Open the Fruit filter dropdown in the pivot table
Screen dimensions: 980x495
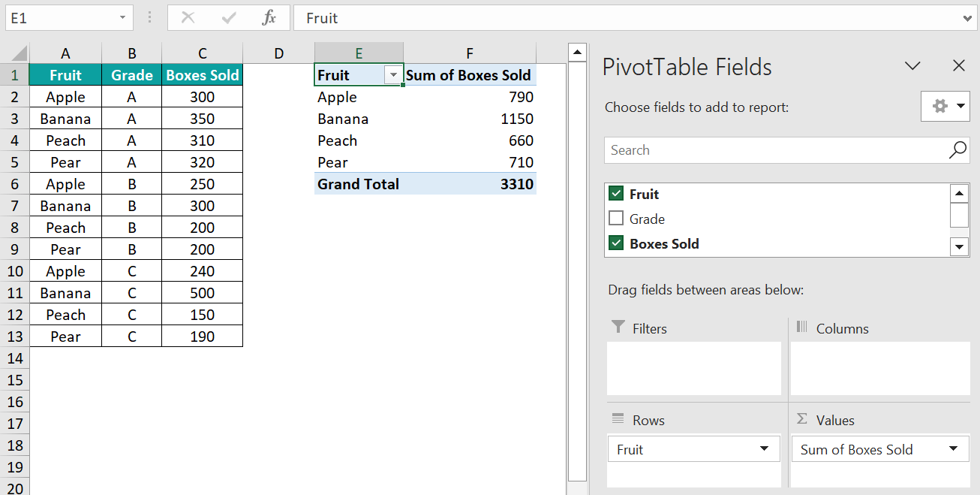393,75
